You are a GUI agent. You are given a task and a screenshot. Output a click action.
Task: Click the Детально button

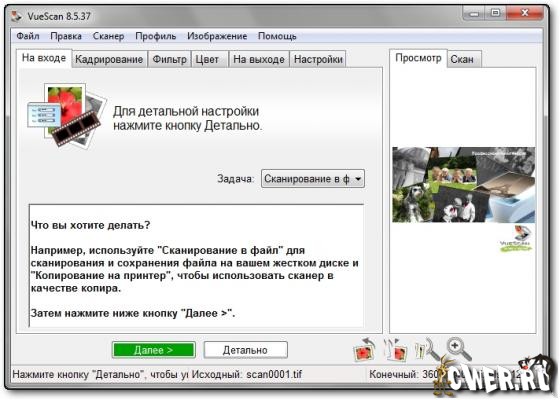point(245,350)
